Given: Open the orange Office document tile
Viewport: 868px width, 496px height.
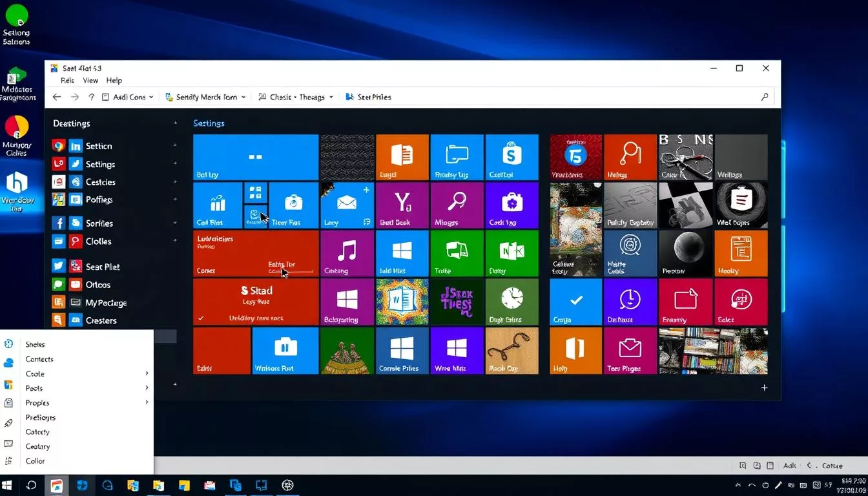Looking at the screenshot, I should [x=402, y=157].
